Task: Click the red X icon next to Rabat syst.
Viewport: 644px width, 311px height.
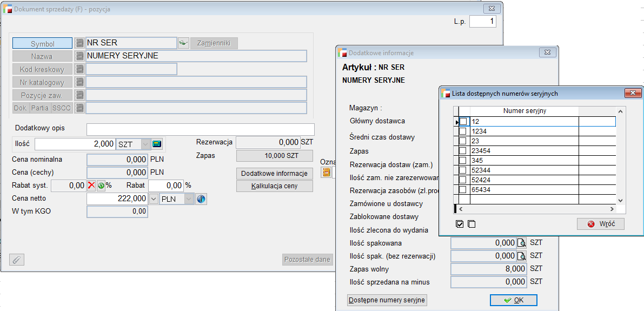Action: click(x=91, y=186)
